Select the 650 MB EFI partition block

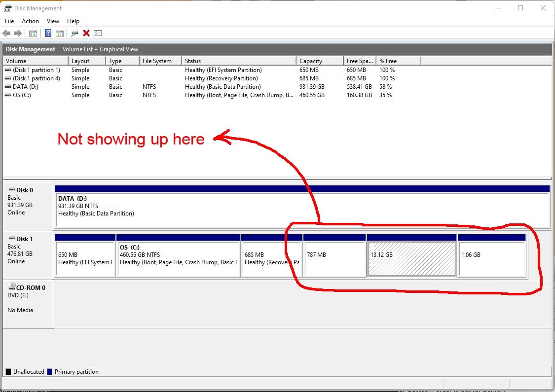[85, 255]
